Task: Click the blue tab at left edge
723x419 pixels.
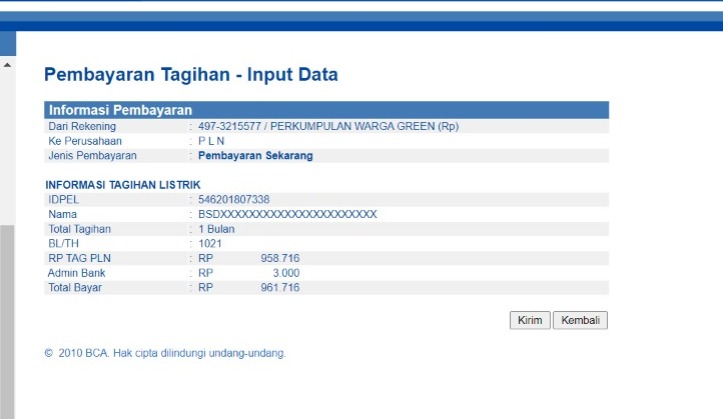Action: point(8,43)
